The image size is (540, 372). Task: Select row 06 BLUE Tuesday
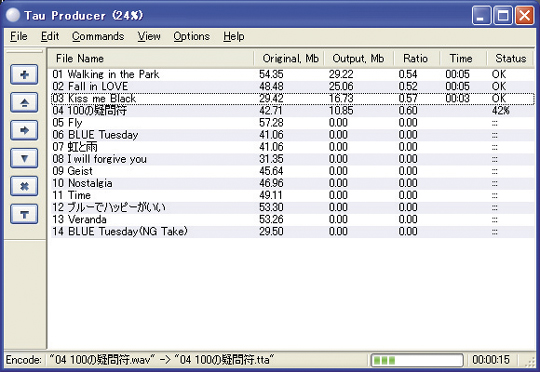(x=293, y=135)
